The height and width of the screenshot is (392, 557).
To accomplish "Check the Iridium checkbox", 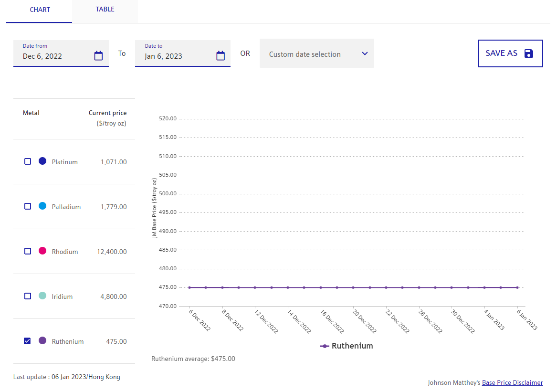I will [28, 296].
